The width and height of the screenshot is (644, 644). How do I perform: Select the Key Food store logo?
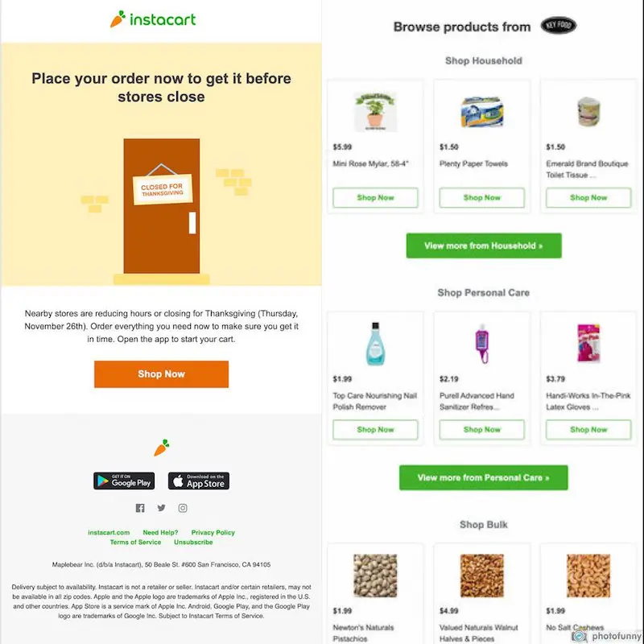557,25
